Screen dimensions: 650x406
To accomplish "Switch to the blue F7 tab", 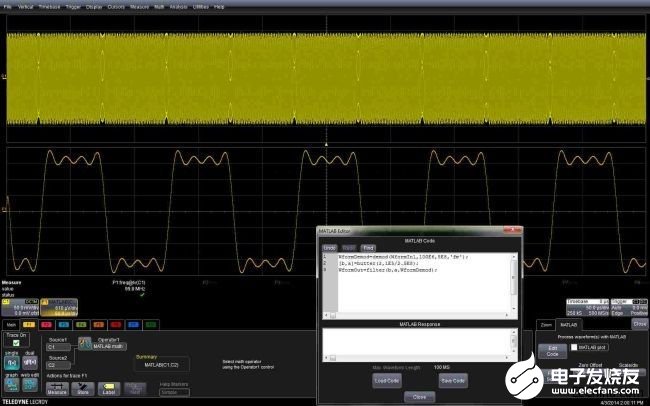I will (133, 325).
